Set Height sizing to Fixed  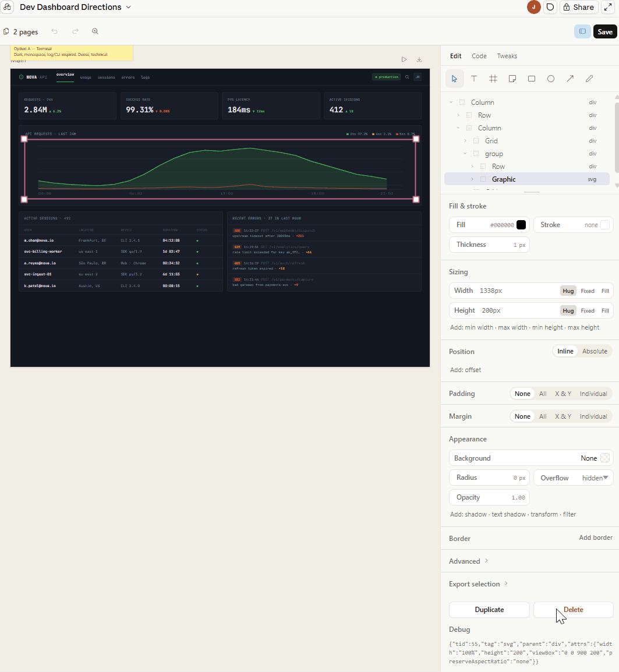tap(588, 311)
